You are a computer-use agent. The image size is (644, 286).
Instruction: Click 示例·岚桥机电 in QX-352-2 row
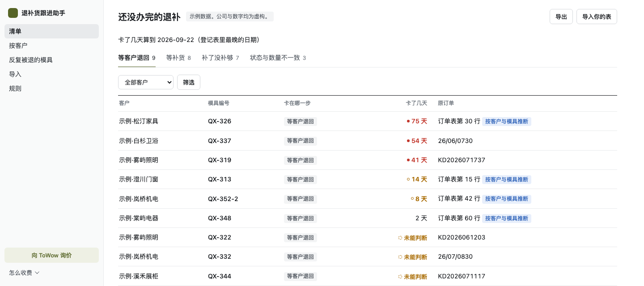coord(139,199)
